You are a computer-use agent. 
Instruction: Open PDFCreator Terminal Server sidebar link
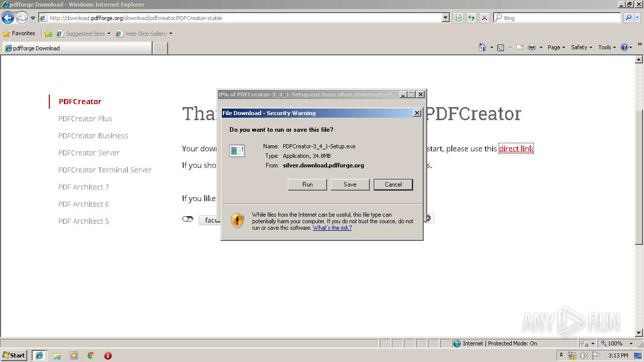click(x=105, y=170)
